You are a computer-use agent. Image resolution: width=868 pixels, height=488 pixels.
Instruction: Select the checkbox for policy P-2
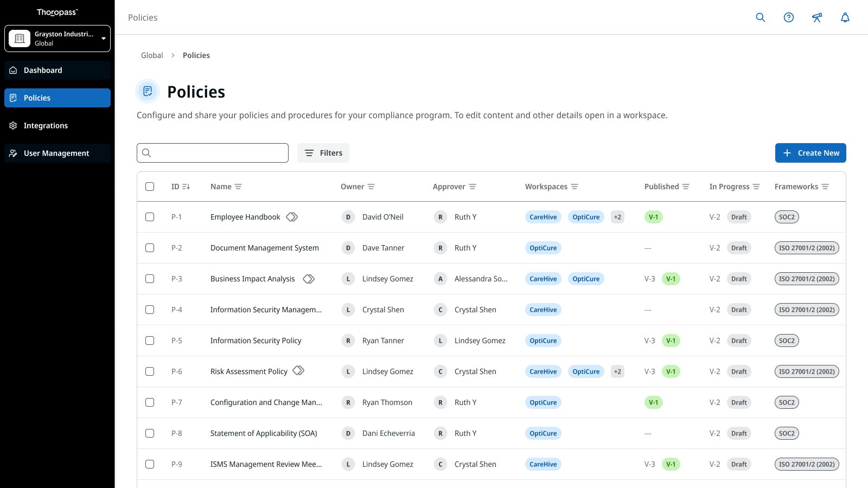pyautogui.click(x=150, y=248)
